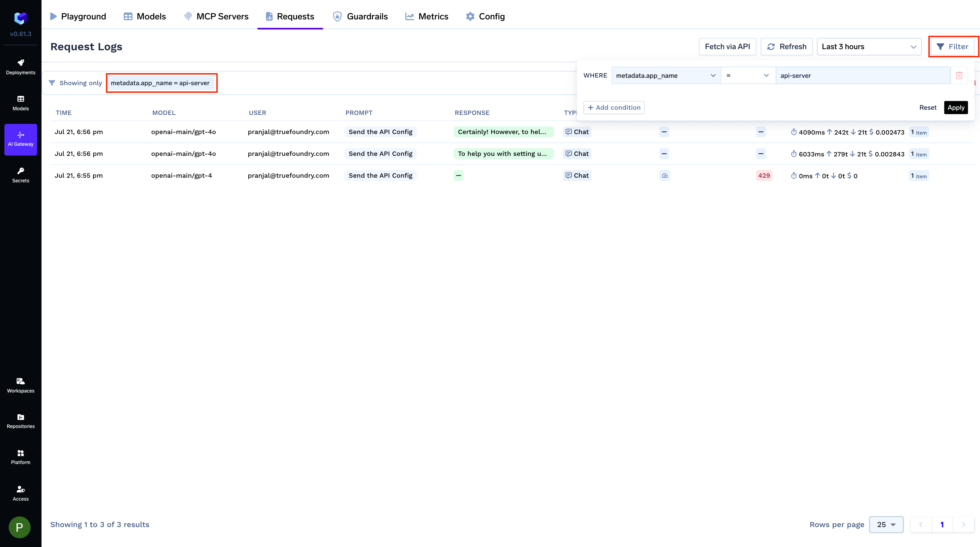Refresh the request logs

point(786,46)
